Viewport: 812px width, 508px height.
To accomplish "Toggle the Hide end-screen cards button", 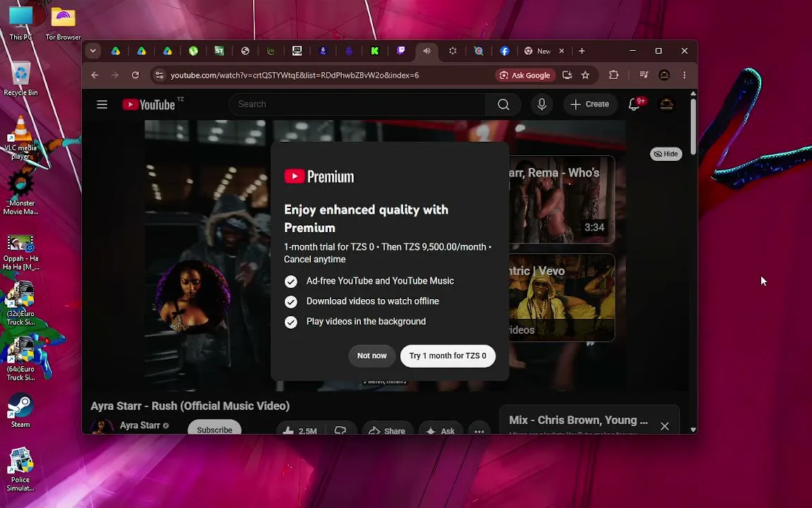I will pyautogui.click(x=666, y=154).
